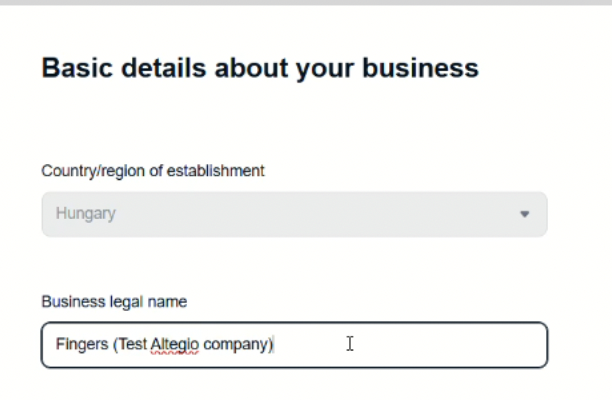This screenshot has width=612, height=400.
Task: Focus the Business legal name input field
Action: [x=294, y=345]
